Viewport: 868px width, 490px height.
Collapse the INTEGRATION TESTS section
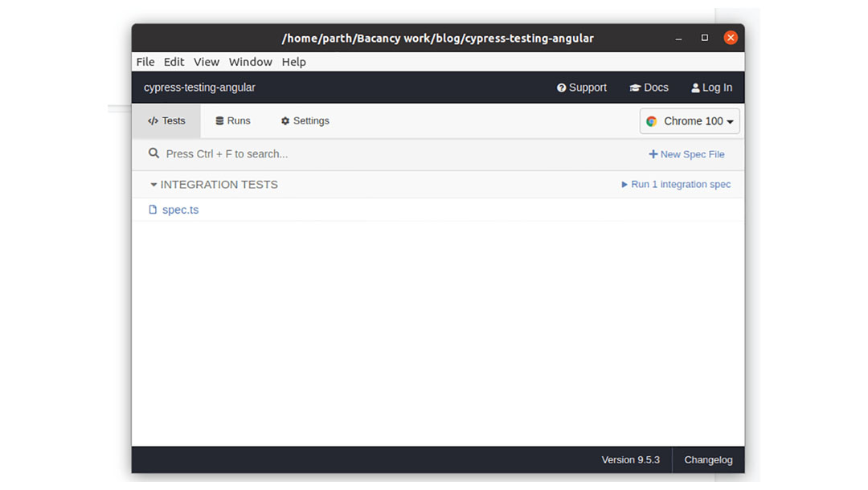pos(154,185)
